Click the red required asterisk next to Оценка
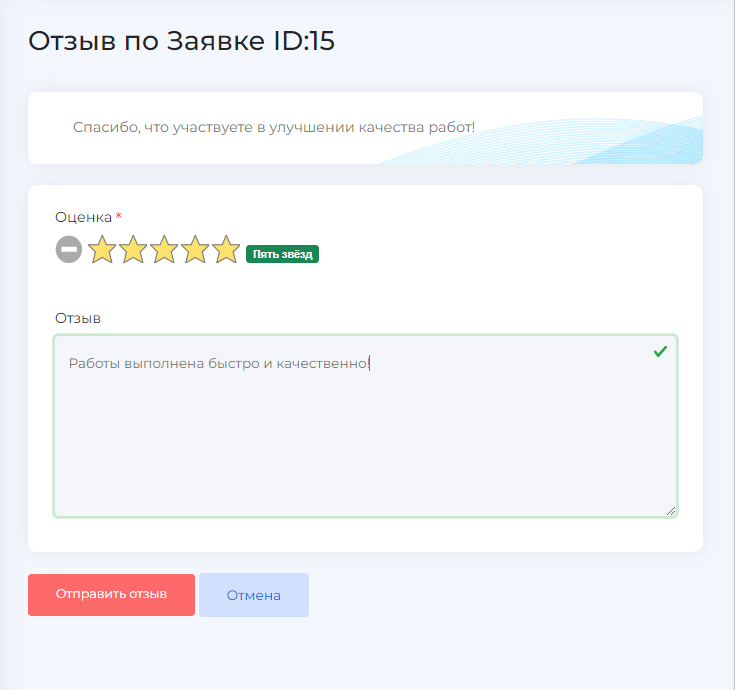Viewport: 735px width, 690px height. click(x=119, y=217)
